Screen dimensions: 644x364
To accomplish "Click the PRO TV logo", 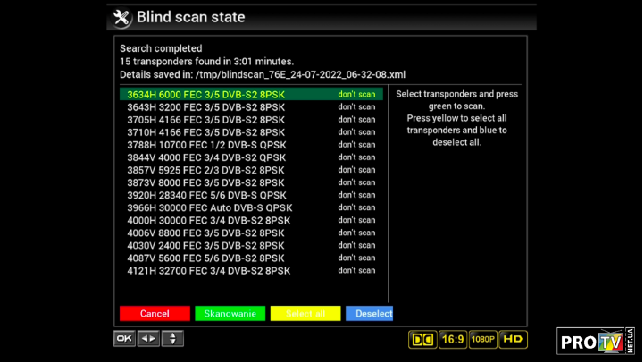I will click(x=594, y=341).
